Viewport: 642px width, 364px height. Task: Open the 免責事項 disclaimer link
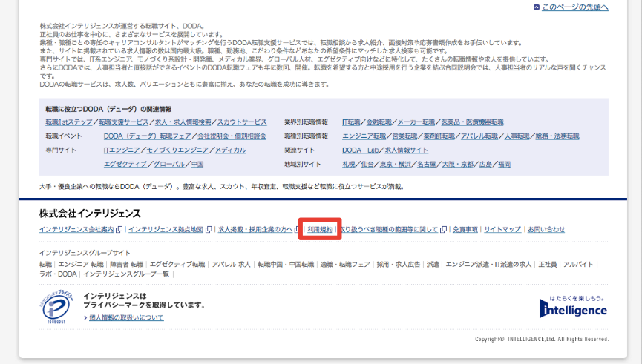point(465,230)
